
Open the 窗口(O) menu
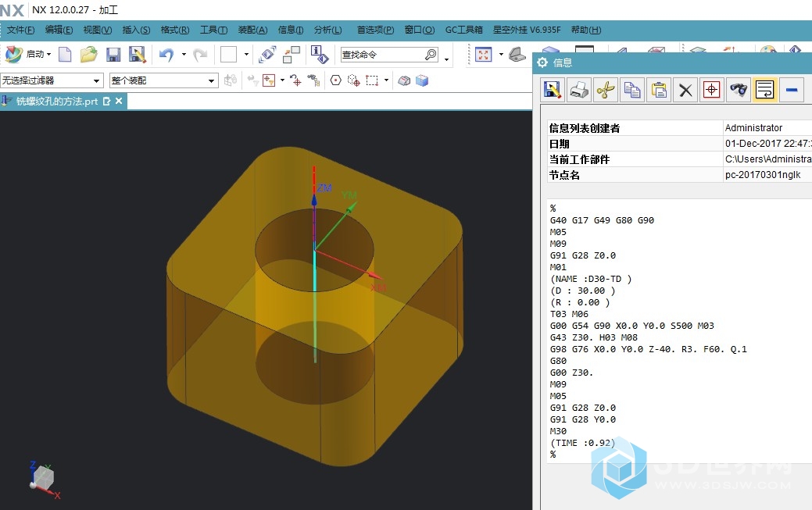coord(420,30)
